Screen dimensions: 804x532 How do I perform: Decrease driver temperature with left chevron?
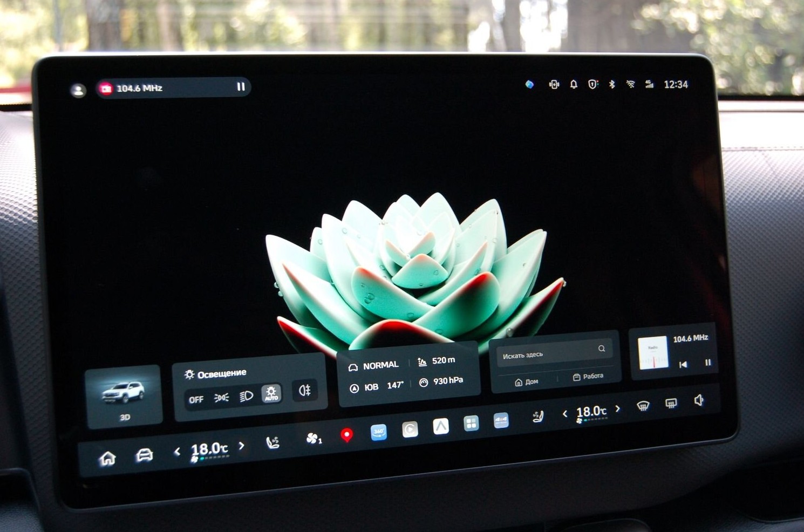pos(177,452)
